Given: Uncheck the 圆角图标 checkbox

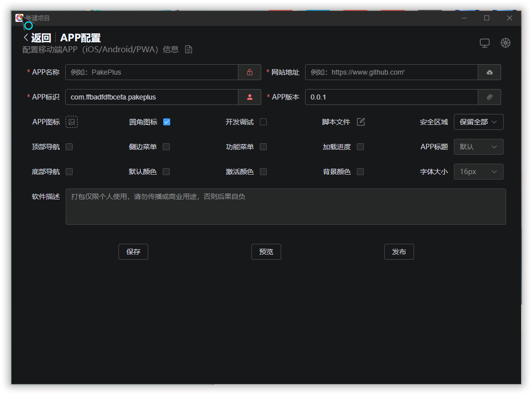Looking at the screenshot, I should 167,122.
